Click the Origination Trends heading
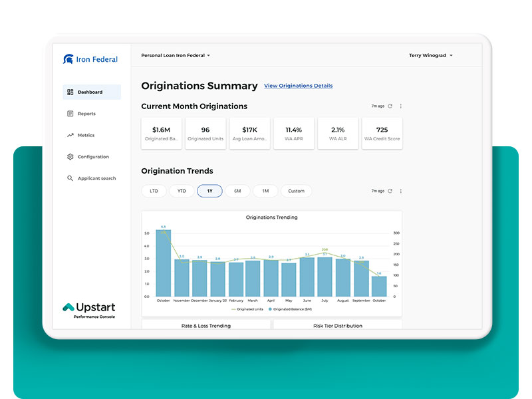This screenshot has height=399, width=532. pyautogui.click(x=177, y=171)
